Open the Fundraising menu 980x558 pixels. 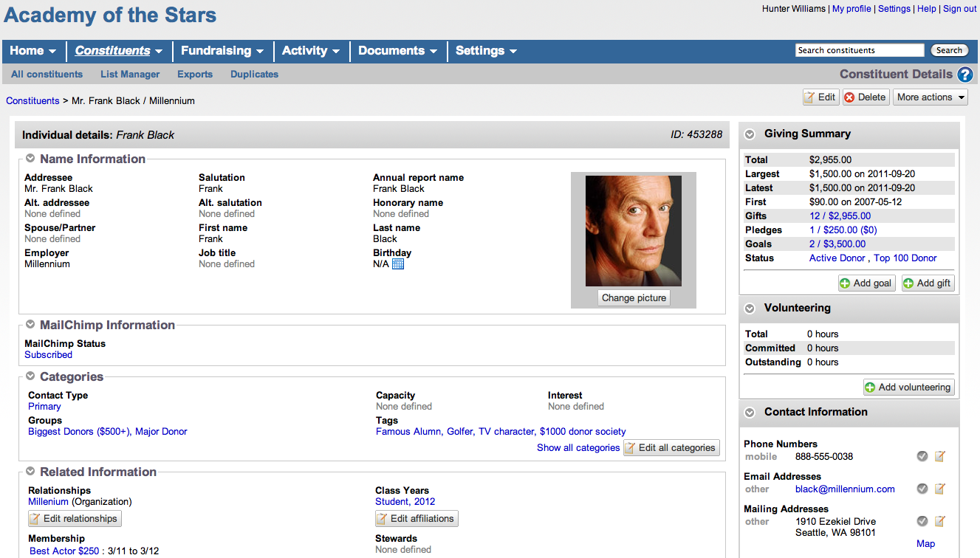click(222, 51)
